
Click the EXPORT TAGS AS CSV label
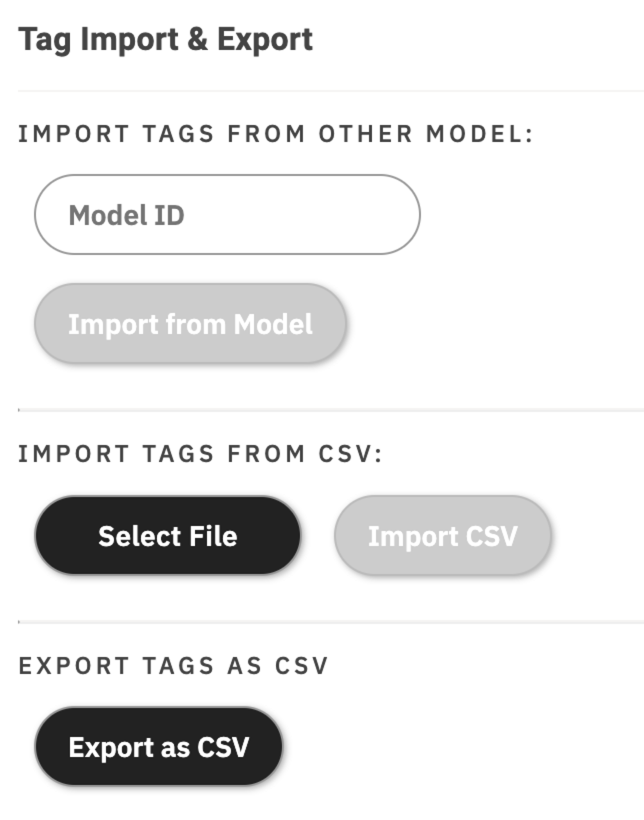[172, 664]
